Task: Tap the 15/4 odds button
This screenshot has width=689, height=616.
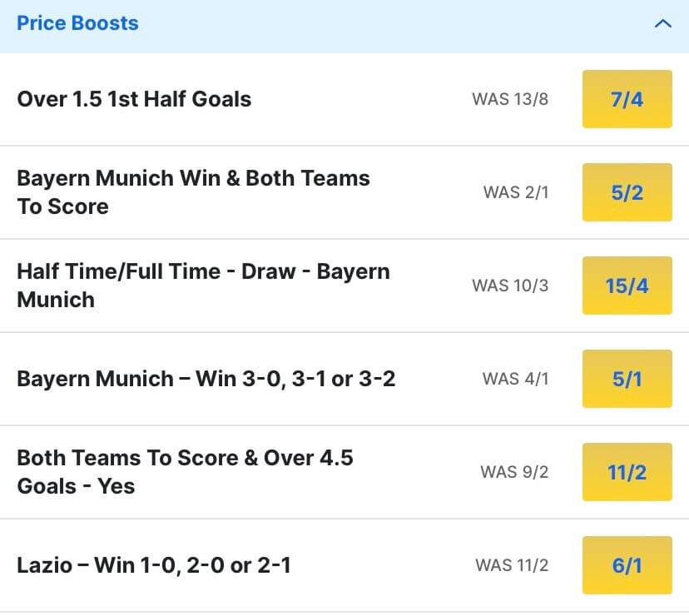Action: tap(627, 286)
